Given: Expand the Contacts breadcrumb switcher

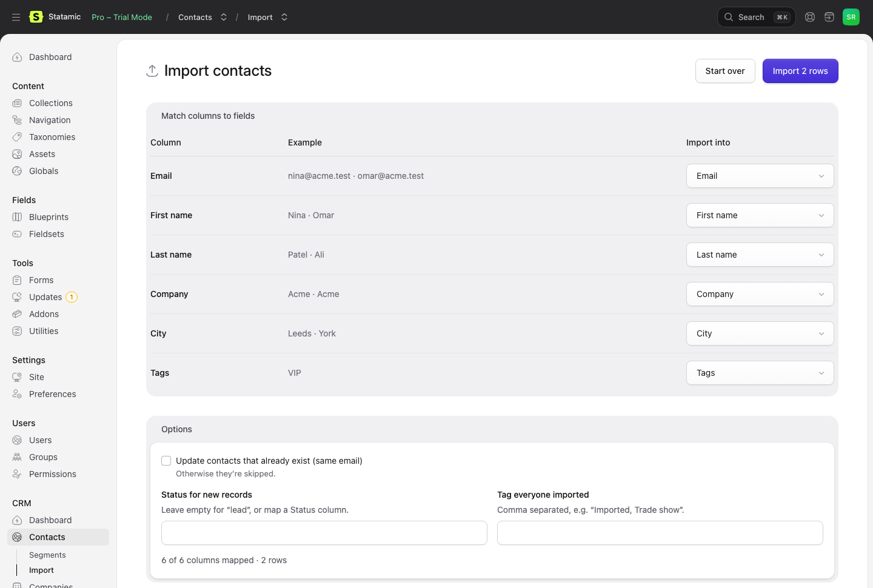Looking at the screenshot, I should (x=224, y=17).
